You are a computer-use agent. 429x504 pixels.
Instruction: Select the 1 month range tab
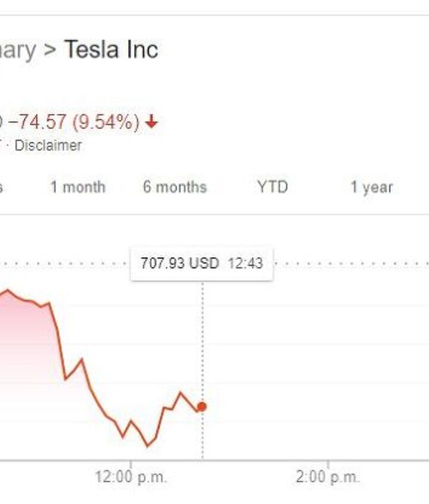click(77, 187)
